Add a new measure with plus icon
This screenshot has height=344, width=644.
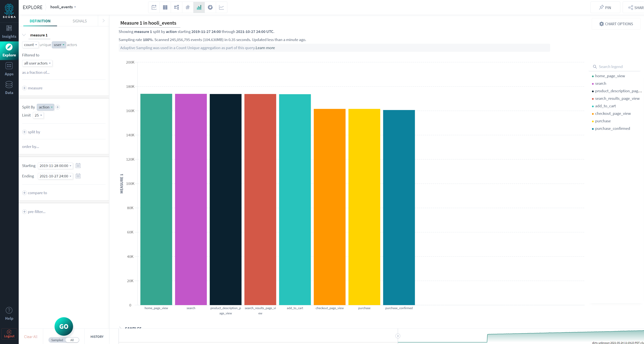point(24,88)
